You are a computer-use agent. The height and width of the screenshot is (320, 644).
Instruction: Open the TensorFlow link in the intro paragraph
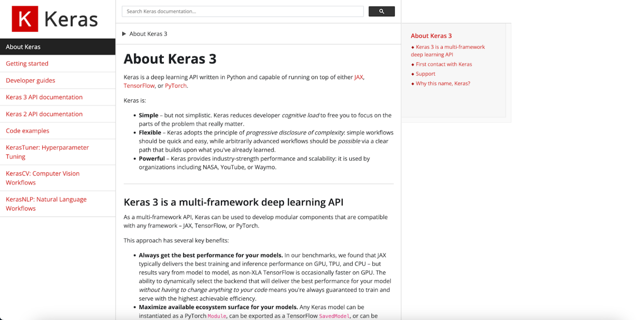(139, 85)
